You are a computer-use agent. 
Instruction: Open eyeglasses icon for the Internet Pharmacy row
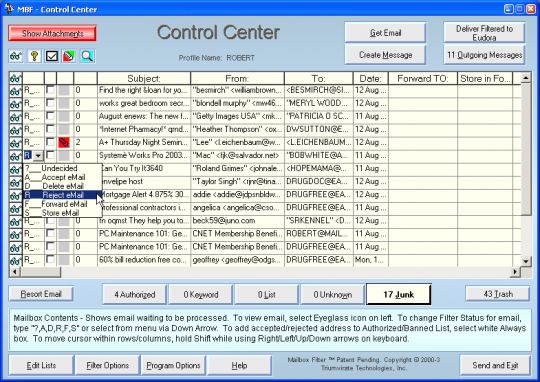(x=16, y=131)
